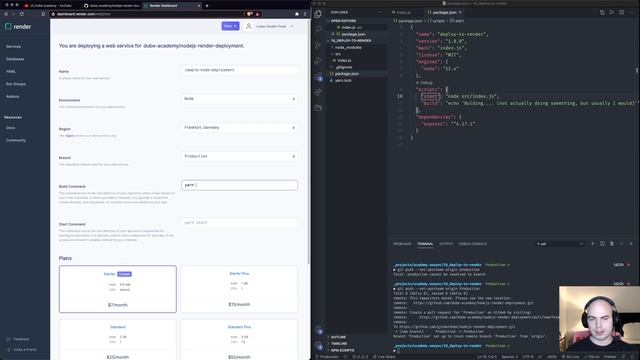
Task: Open yarn.lock in the VS Code Explorer
Action: coord(343,80)
